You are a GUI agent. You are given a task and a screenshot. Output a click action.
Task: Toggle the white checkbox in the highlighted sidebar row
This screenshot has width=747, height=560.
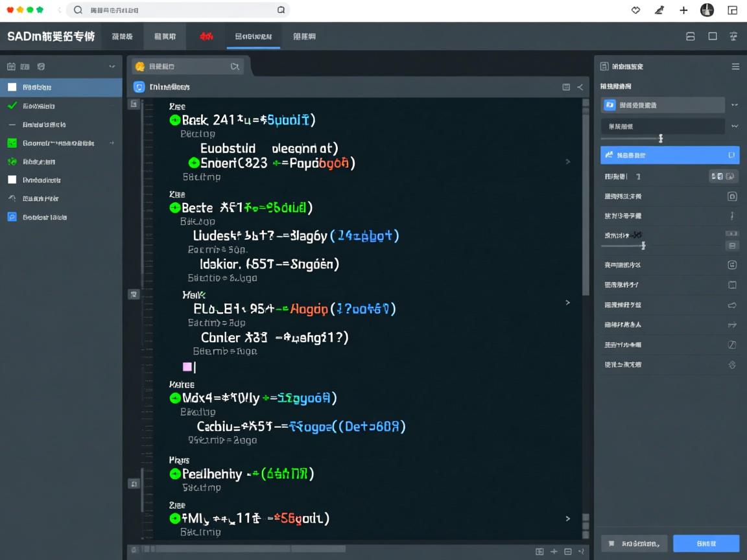12,87
